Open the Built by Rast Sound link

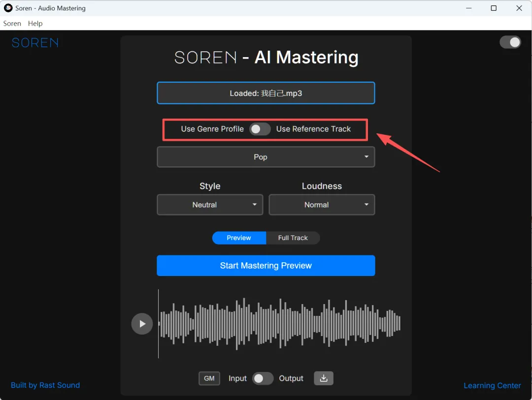point(45,385)
